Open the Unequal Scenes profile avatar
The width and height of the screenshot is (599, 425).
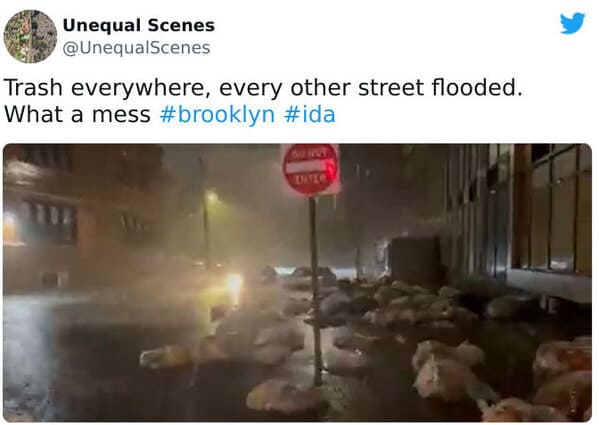(x=30, y=36)
